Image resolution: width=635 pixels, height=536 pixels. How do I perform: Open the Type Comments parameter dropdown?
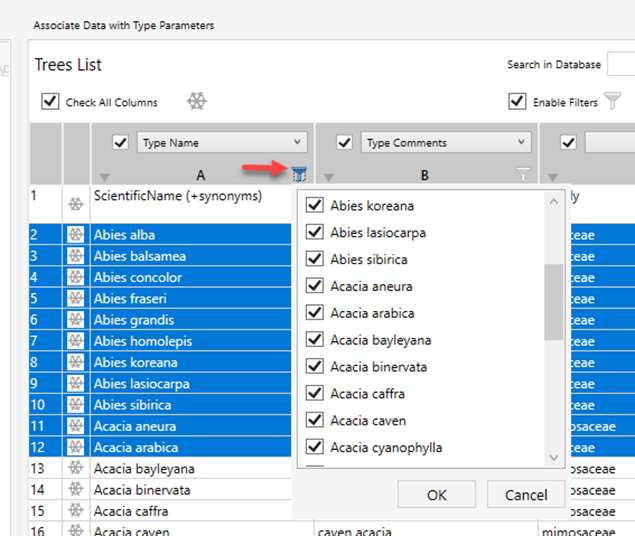pos(444,143)
